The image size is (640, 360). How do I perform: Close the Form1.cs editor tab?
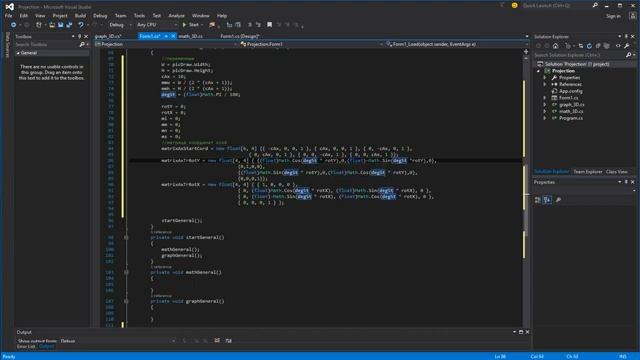(x=173, y=36)
